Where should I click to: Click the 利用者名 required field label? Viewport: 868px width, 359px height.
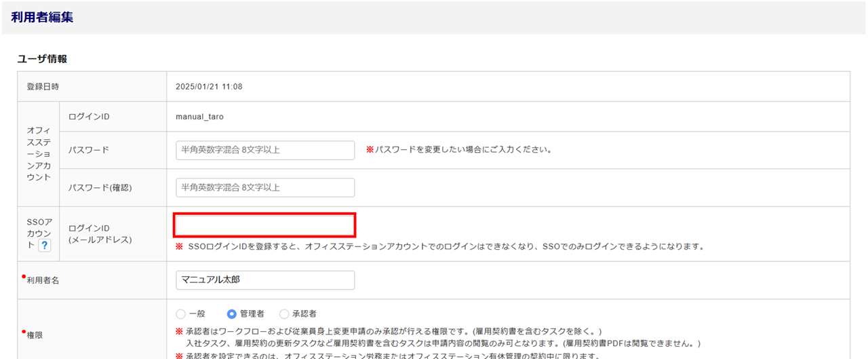coord(42,280)
